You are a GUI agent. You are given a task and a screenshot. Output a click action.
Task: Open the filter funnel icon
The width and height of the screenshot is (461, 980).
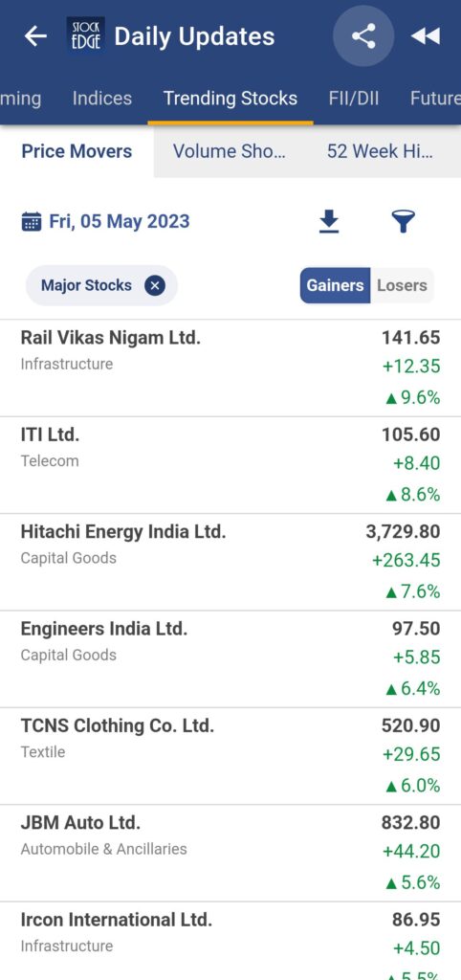[x=403, y=222]
